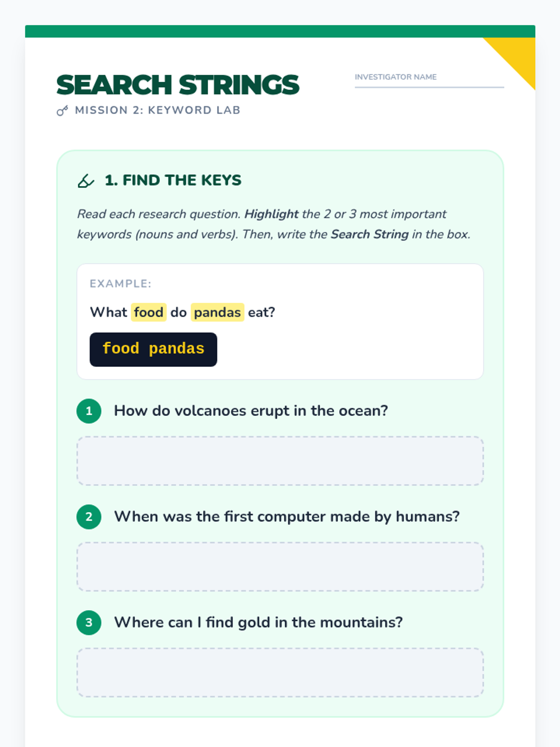Click the green number 3 badge

click(89, 622)
